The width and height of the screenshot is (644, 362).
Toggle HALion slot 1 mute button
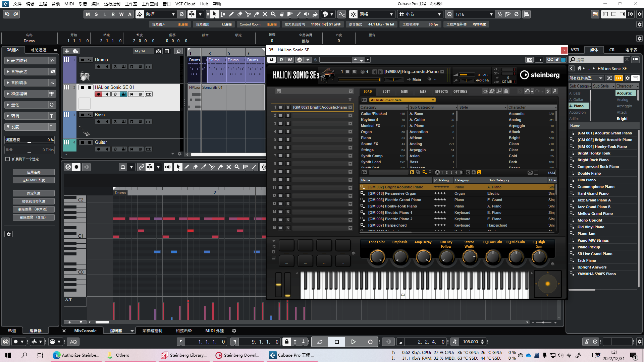pos(280,107)
